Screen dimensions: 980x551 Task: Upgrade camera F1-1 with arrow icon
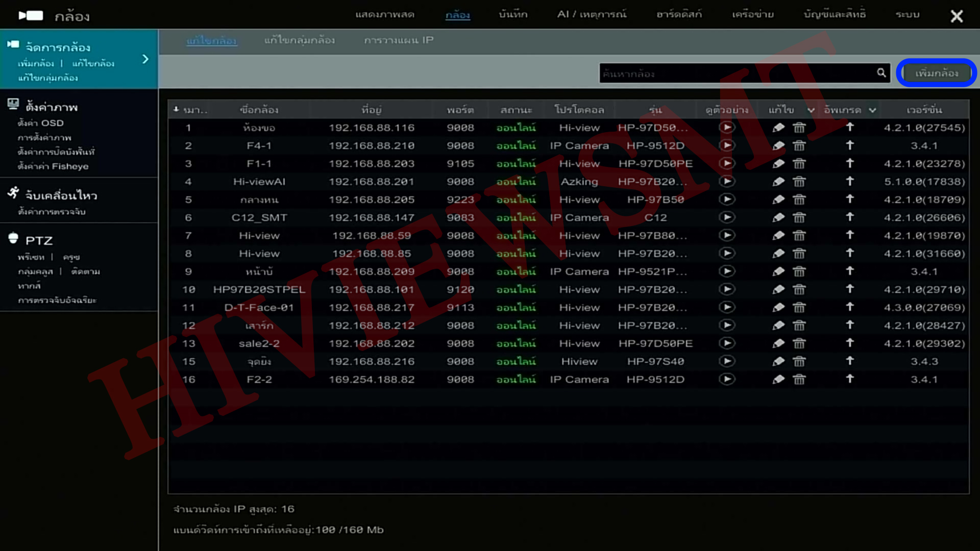coord(849,163)
